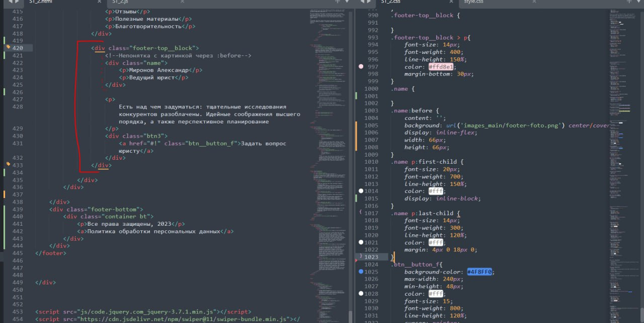Click the text "Полезные материалы"
This screenshot has height=323, width=644.
[x=147, y=19]
